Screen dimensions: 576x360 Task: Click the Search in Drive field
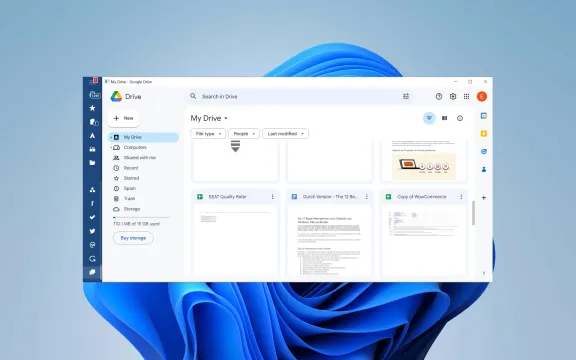300,96
